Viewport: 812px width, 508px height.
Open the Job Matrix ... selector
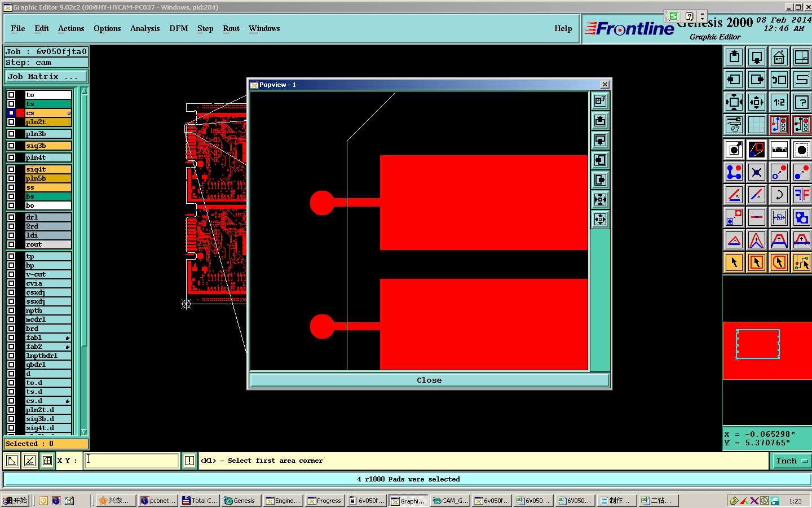46,76
